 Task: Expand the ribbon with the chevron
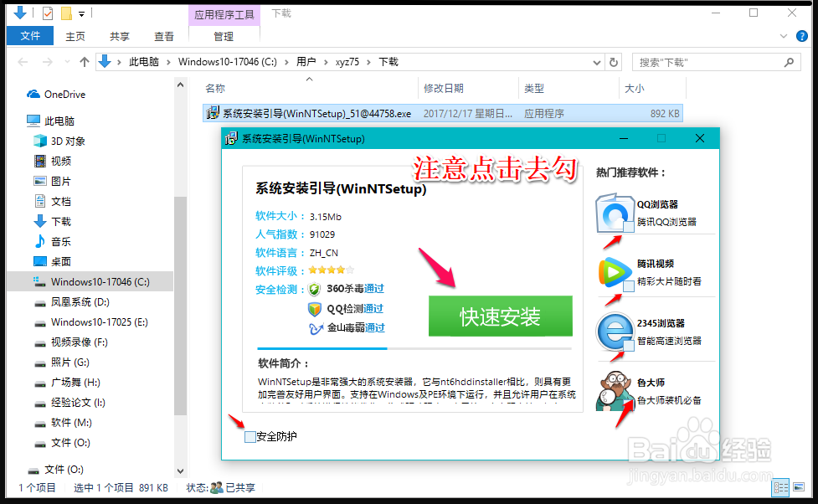[783, 36]
